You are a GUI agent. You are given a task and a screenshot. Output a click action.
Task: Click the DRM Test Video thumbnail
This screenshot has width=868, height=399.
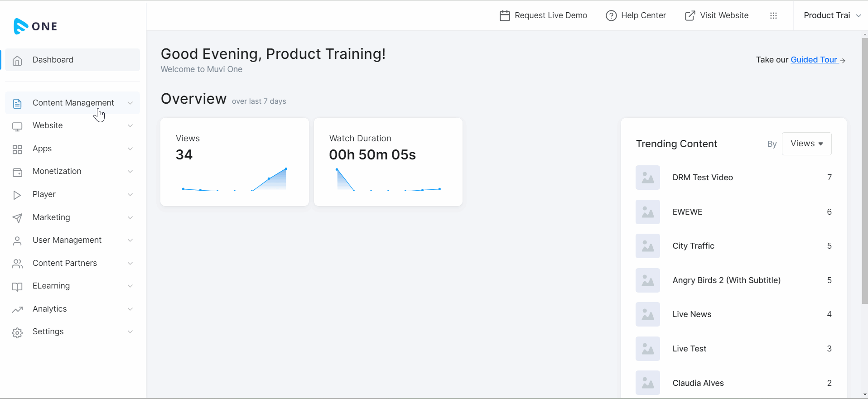click(647, 178)
